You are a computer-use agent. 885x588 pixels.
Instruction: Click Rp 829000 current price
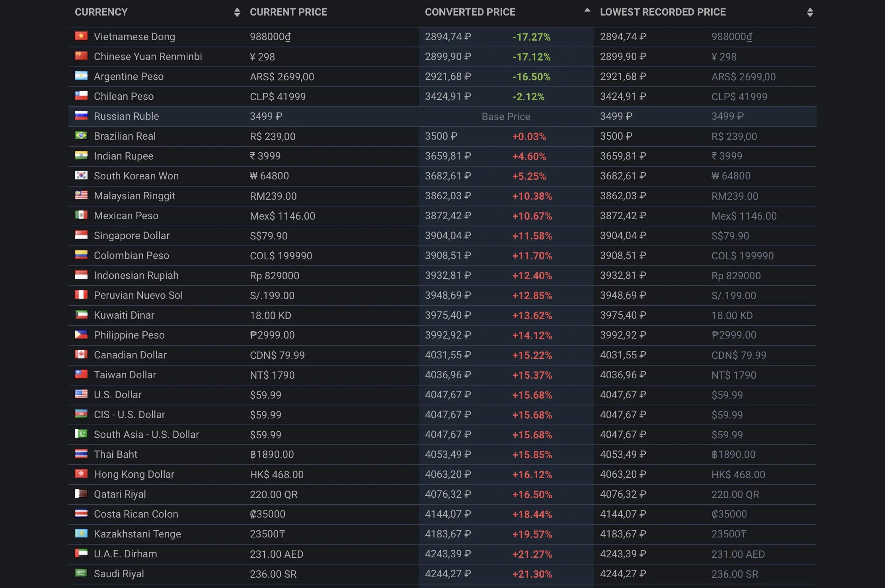275,276
